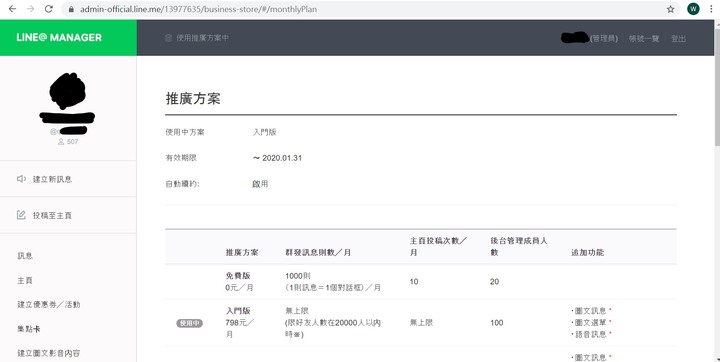Click the 100 members cell in 入門版 row
Viewport: 720px width, 362px height.
[x=496, y=323]
